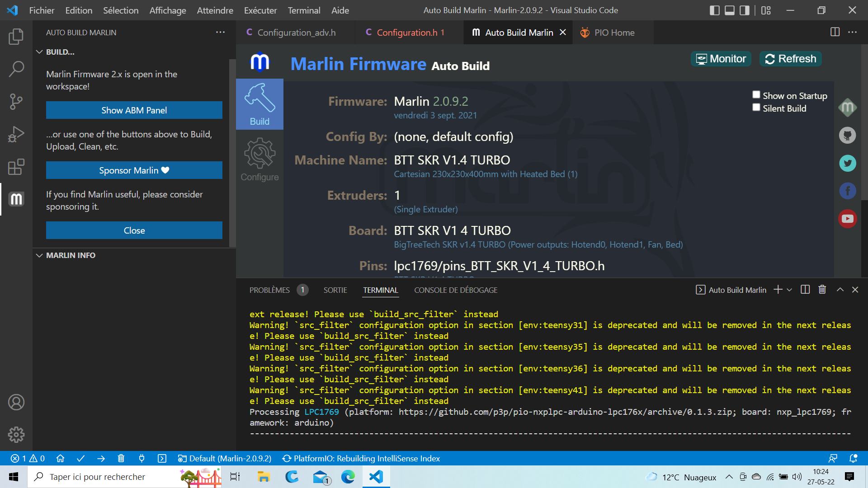Enable the Show on Startup checkbox

point(756,94)
